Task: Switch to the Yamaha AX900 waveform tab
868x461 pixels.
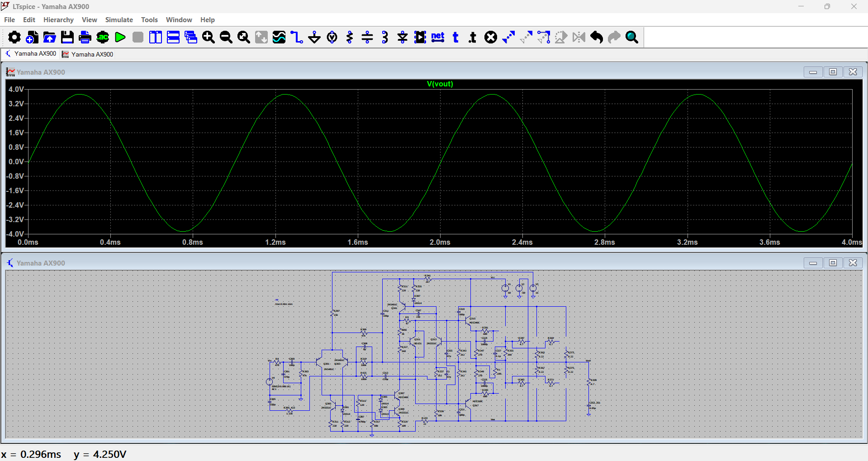Action: click(88, 54)
